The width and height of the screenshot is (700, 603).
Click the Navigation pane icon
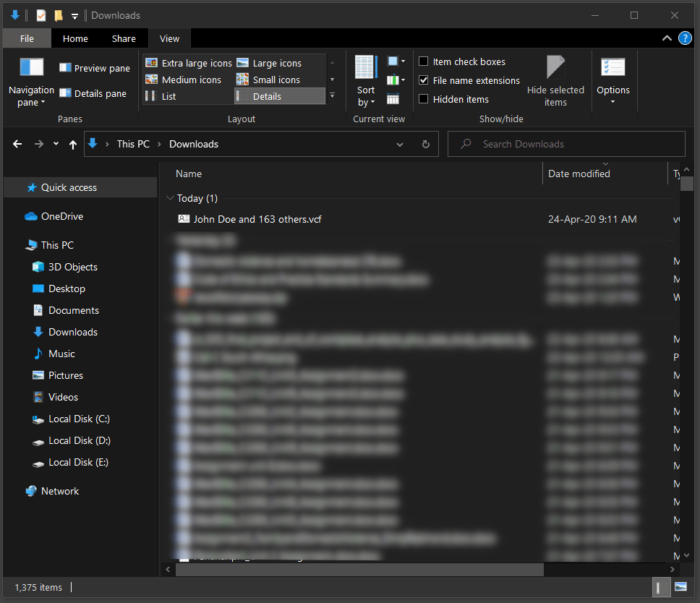31,68
